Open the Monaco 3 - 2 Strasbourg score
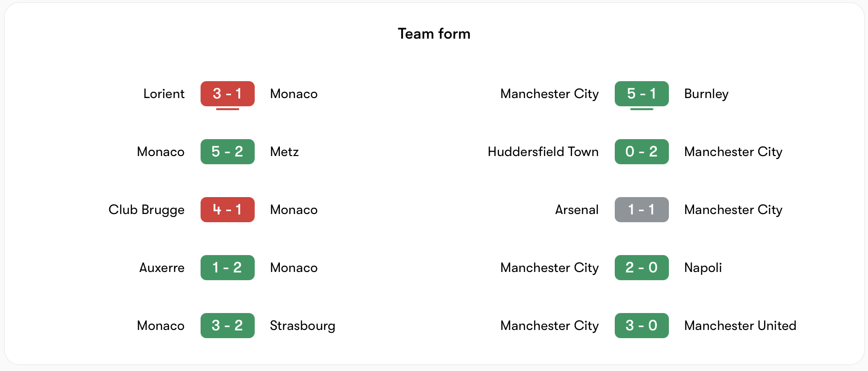 (227, 326)
